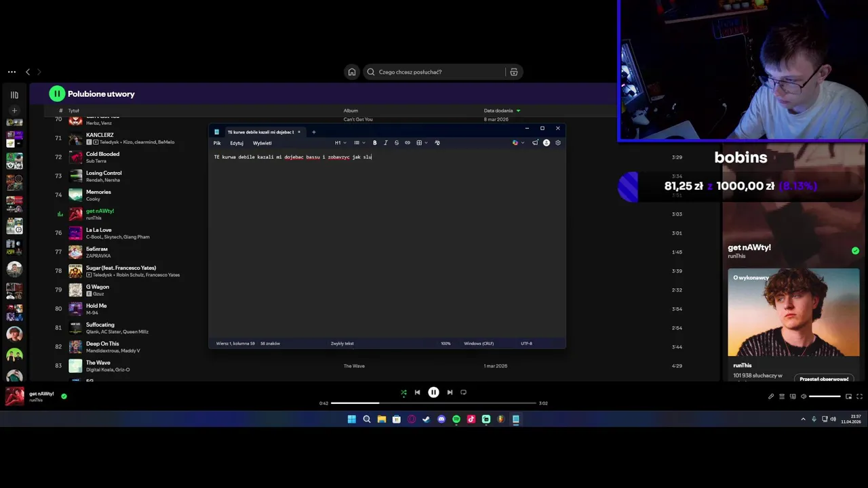Pause playback with the green Polubione utwory button
Viewport: 868px width, 488px height.
point(57,94)
